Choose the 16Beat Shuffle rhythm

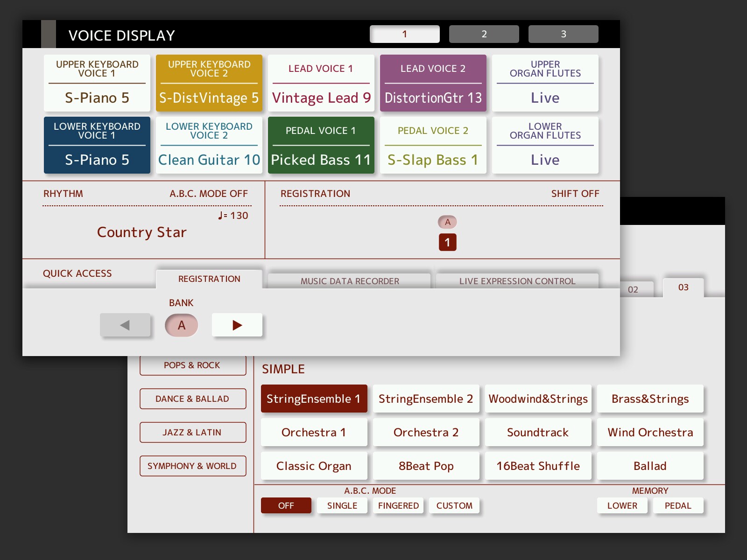538,466
